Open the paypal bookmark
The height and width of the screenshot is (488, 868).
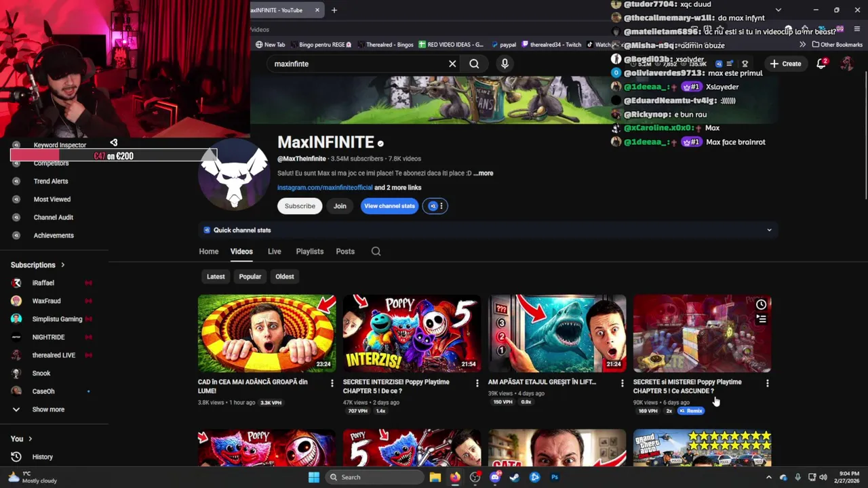pos(503,45)
